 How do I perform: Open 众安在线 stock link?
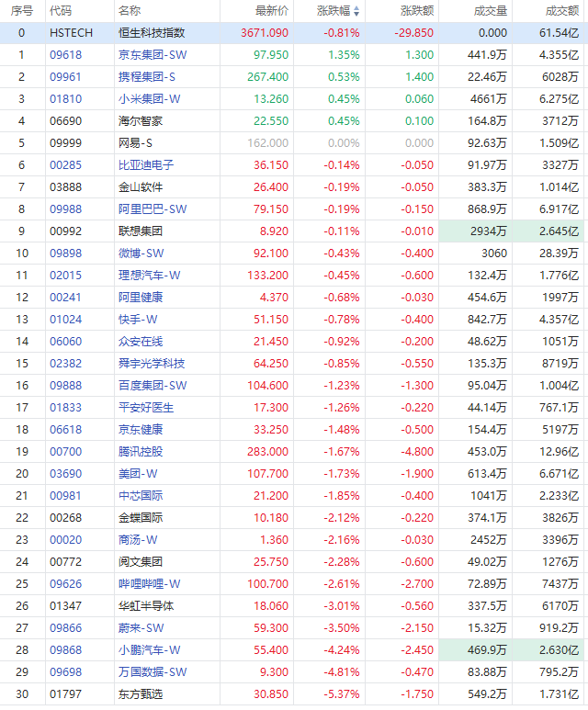click(141, 342)
